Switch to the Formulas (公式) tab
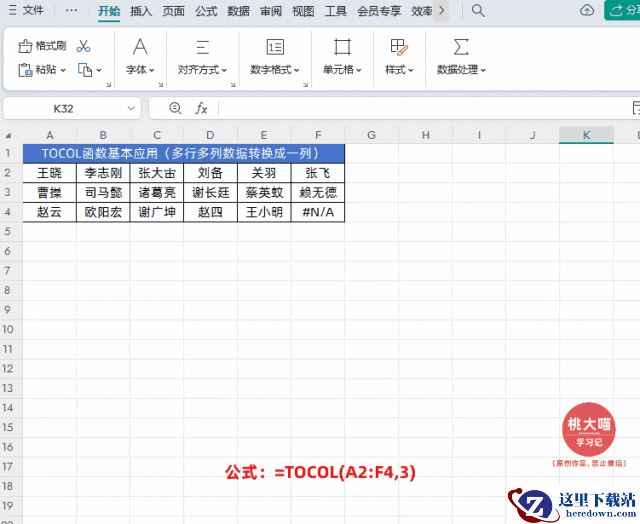This screenshot has height=524, width=640. click(x=206, y=11)
